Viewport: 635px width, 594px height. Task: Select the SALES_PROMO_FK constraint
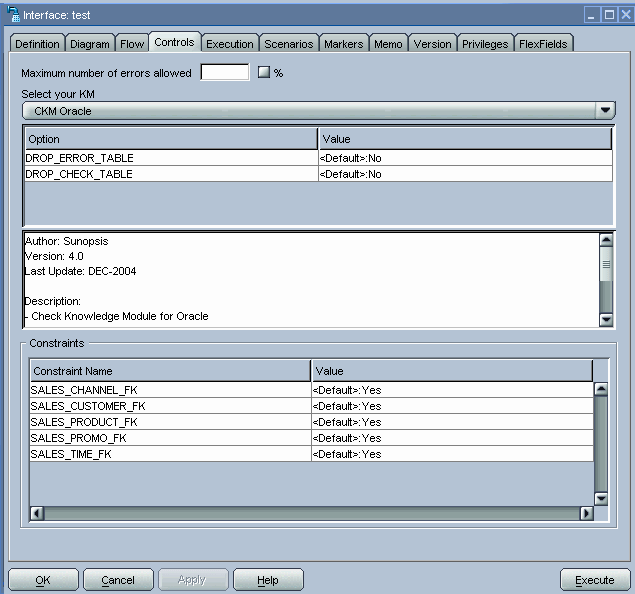(x=170, y=438)
